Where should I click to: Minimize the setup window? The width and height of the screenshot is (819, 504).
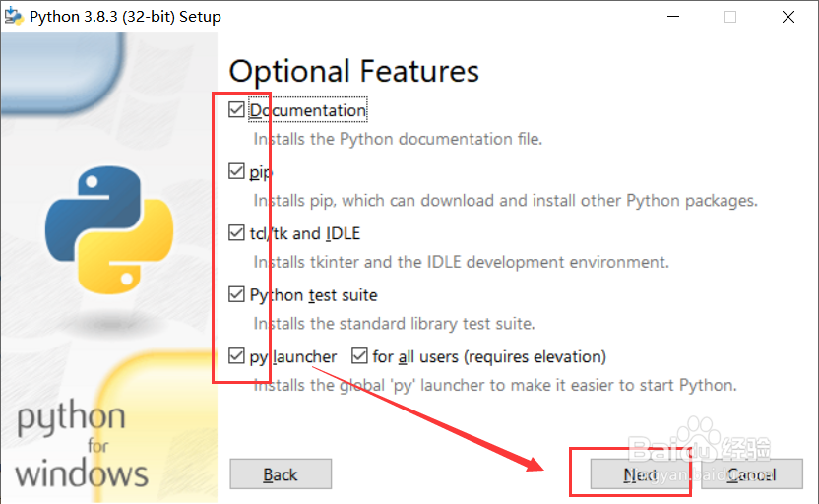point(673,17)
